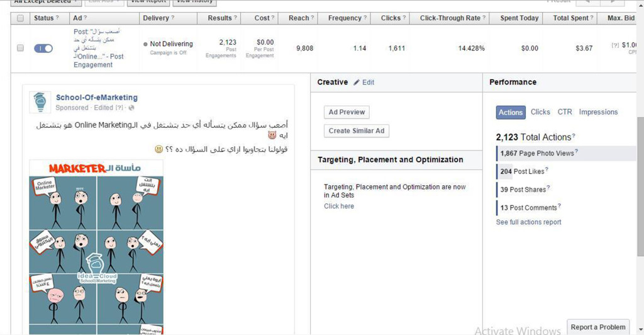Click the 2,123 results value in the table
644x335 pixels.
point(228,42)
